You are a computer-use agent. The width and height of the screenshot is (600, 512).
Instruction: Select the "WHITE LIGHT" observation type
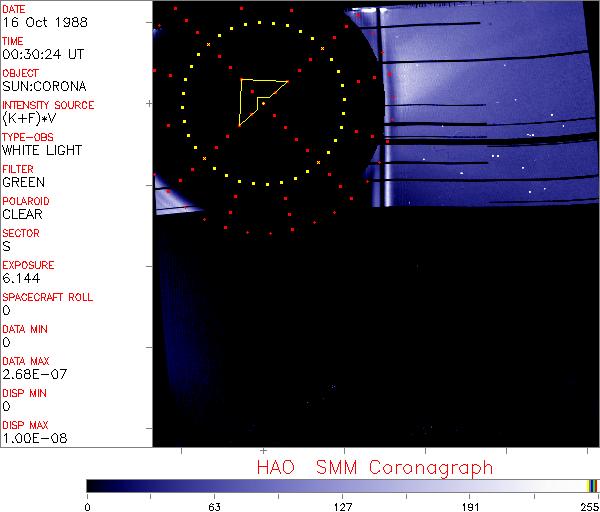[x=42, y=150]
